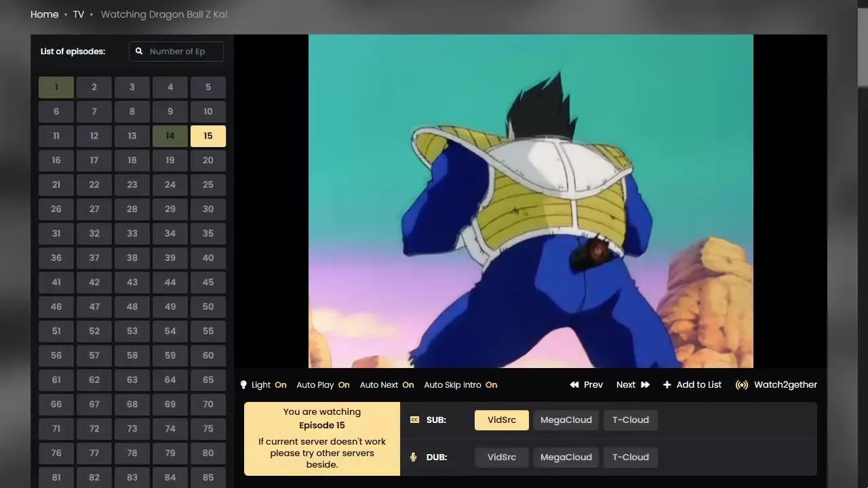Open episode 83
The width and height of the screenshot is (868, 488).
click(132, 478)
